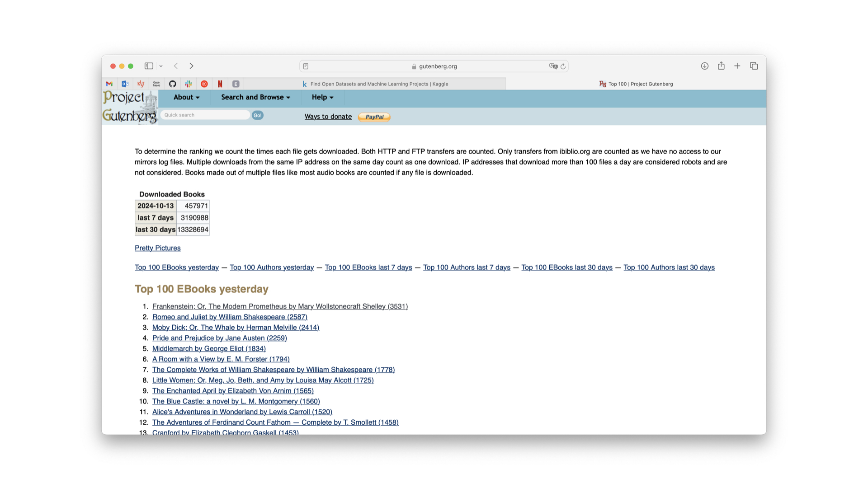Select the 13328694 download count cell
This screenshot has height=488, width=868.
[193, 230]
